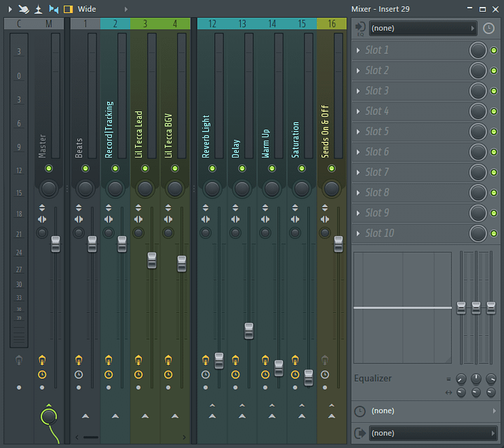Click the audio input EQ arrow icon

click(360, 29)
